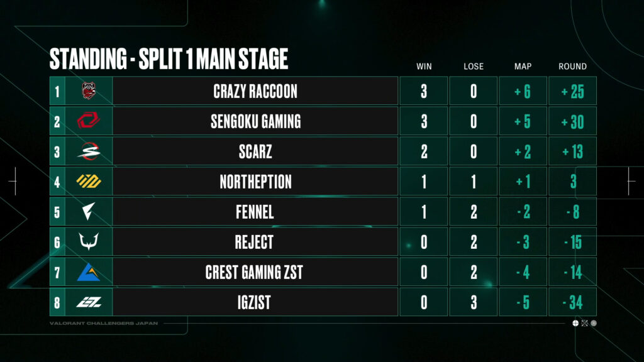Screen dimensions: 644x362
Task: Open the SENGOKU GAMING team name
Action: [x=255, y=121]
